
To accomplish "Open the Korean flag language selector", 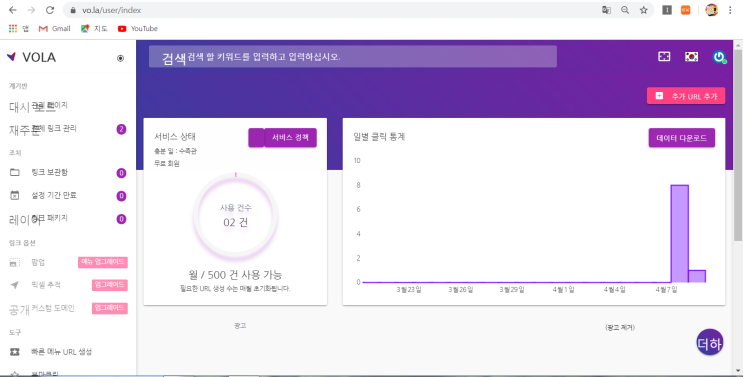I will 691,57.
